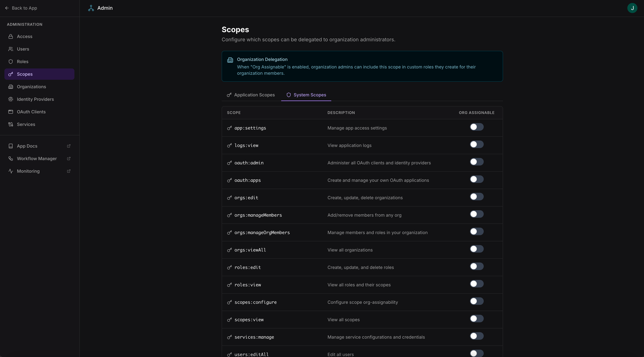Click the window icon beside OAuth Clients
This screenshot has height=357, width=644.
click(x=11, y=112)
